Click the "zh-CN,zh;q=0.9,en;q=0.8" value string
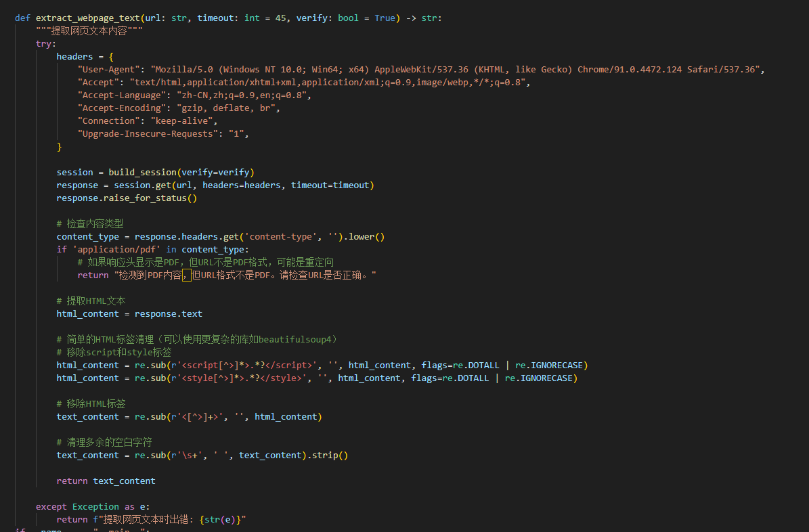The image size is (809, 532). click(242, 95)
